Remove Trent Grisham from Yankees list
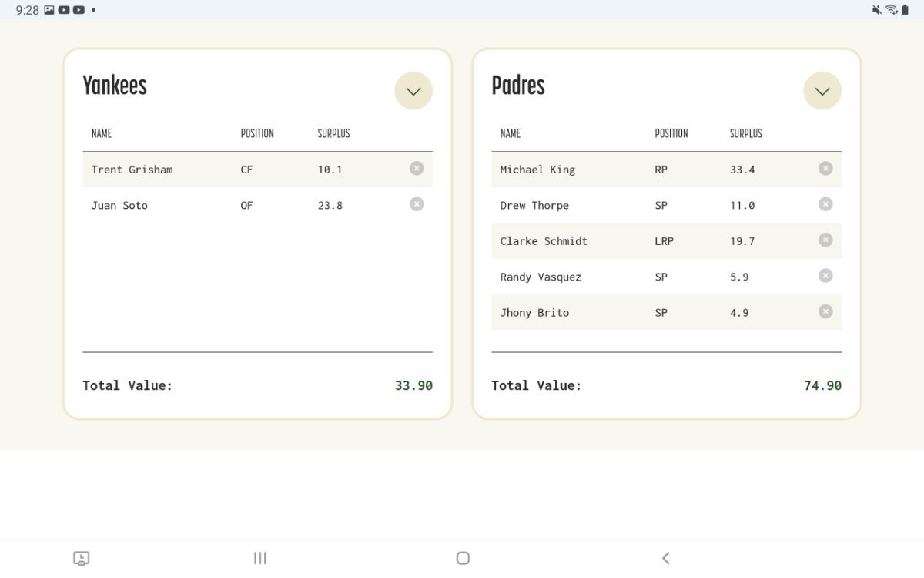 417,168
